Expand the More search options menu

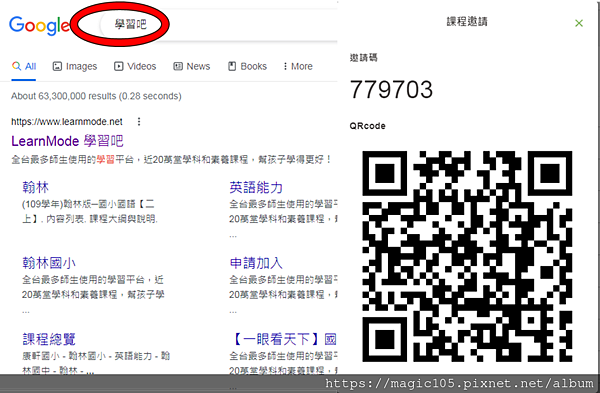(x=298, y=67)
